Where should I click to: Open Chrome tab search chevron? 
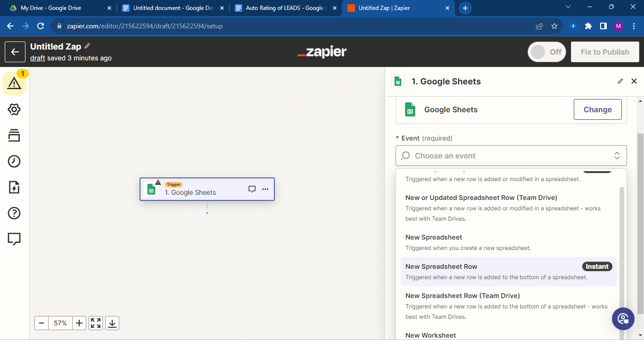(x=568, y=7)
